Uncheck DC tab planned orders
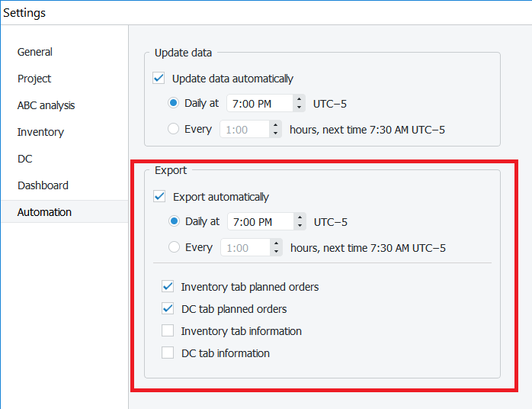The image size is (532, 409). (168, 309)
